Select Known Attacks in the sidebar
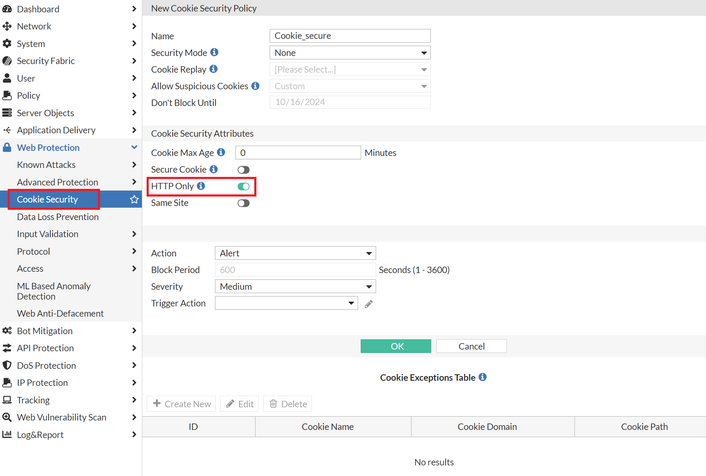This screenshot has height=476, width=706. [46, 165]
